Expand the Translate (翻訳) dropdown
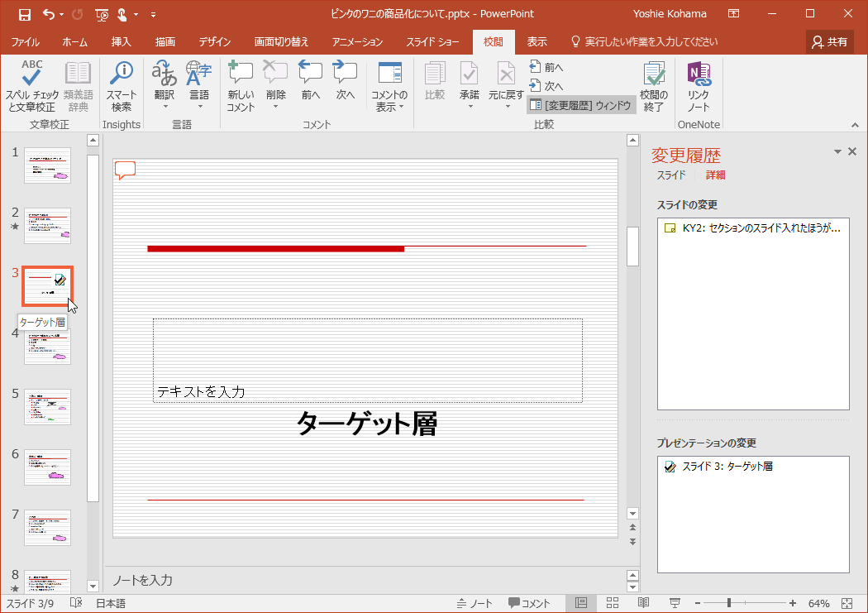Viewport: 868px width, 613px height. [x=165, y=106]
